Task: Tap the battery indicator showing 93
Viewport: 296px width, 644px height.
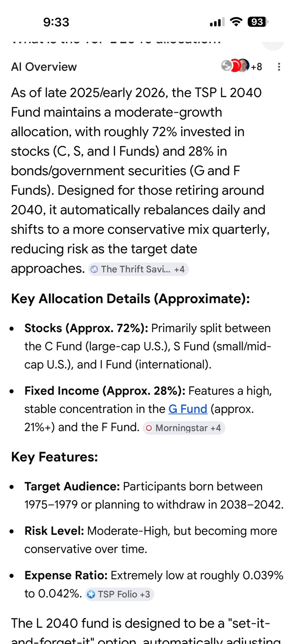Action: [x=258, y=22]
